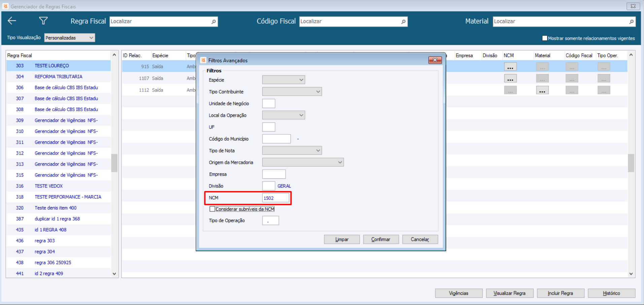Select rule 303 TESTE LOUREÇO

click(x=59, y=66)
